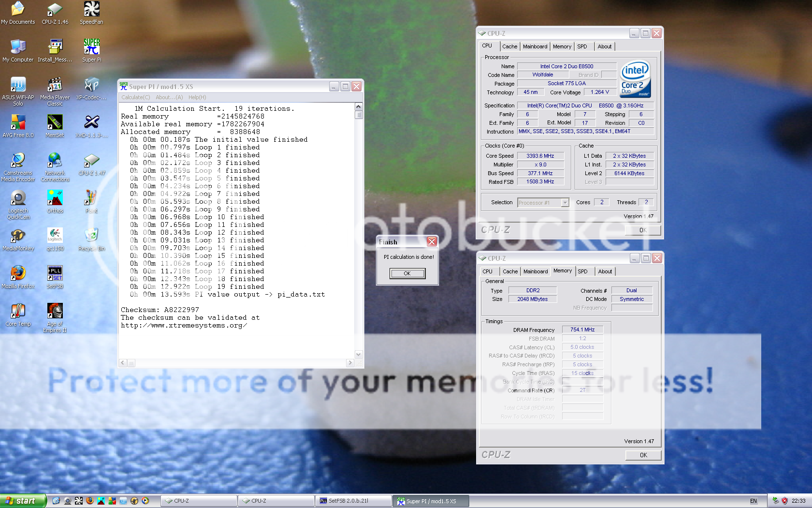Select the XP-Codec desktop icon
The width and height of the screenshot is (812, 508).
point(91,88)
